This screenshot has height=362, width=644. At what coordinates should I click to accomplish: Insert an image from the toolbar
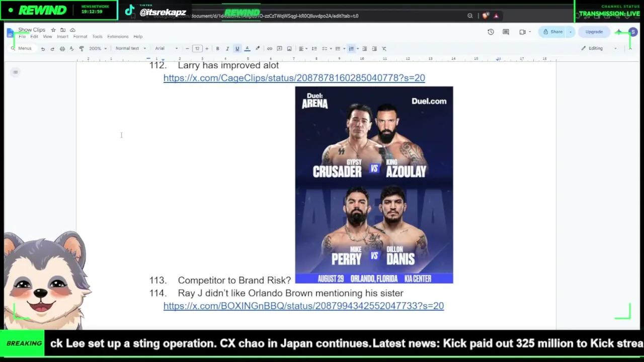(289, 49)
